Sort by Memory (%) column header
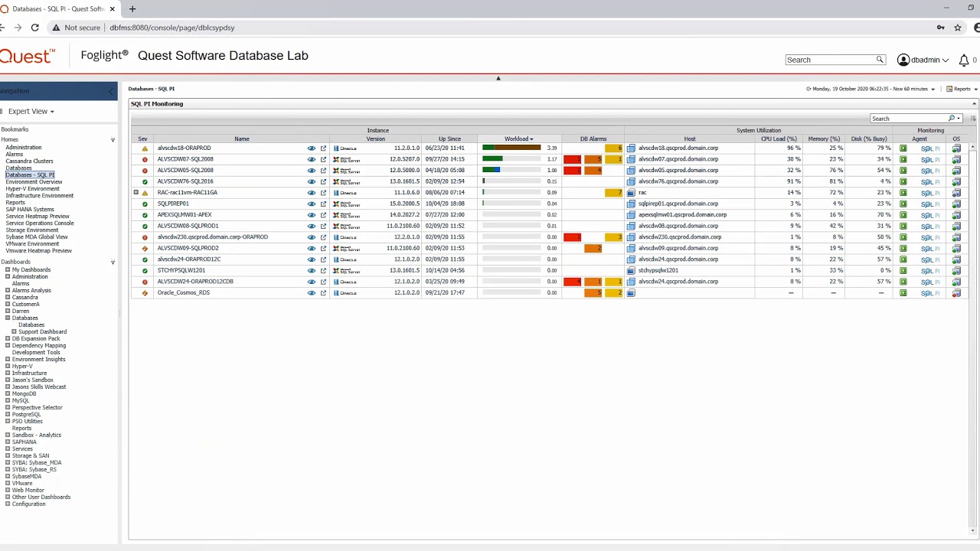Screen dimensions: 980x551 coord(824,139)
